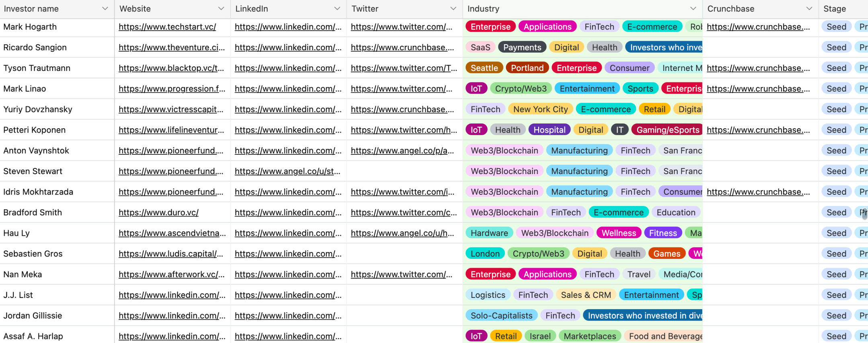Open the Crunchbase column dropdown chevron
This screenshot has height=343, width=868.
(809, 8)
